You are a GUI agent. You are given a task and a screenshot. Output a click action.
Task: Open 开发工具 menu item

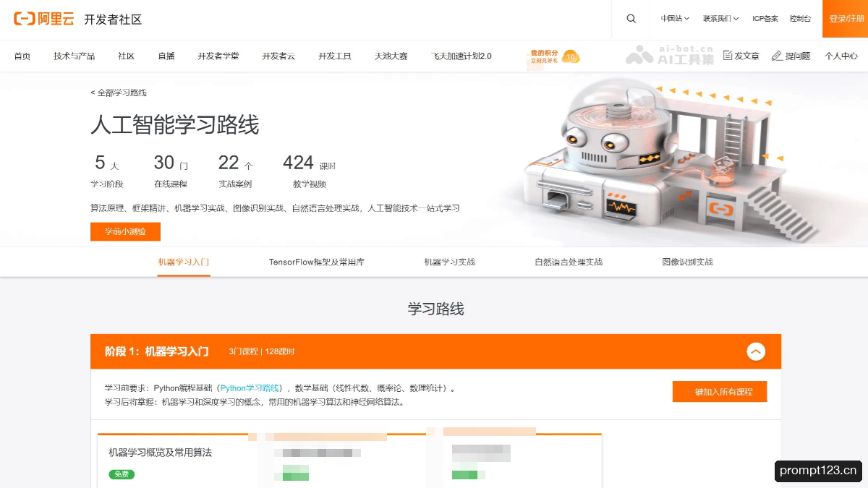[335, 56]
